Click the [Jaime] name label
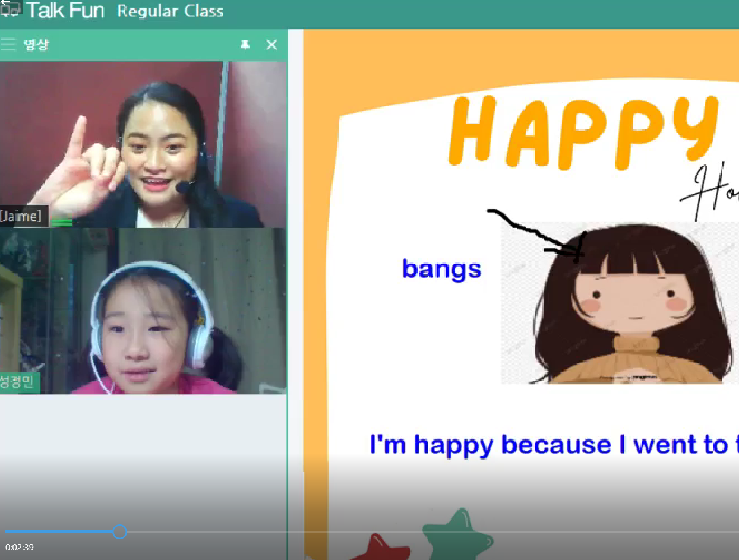The image size is (739, 560). pyautogui.click(x=21, y=217)
